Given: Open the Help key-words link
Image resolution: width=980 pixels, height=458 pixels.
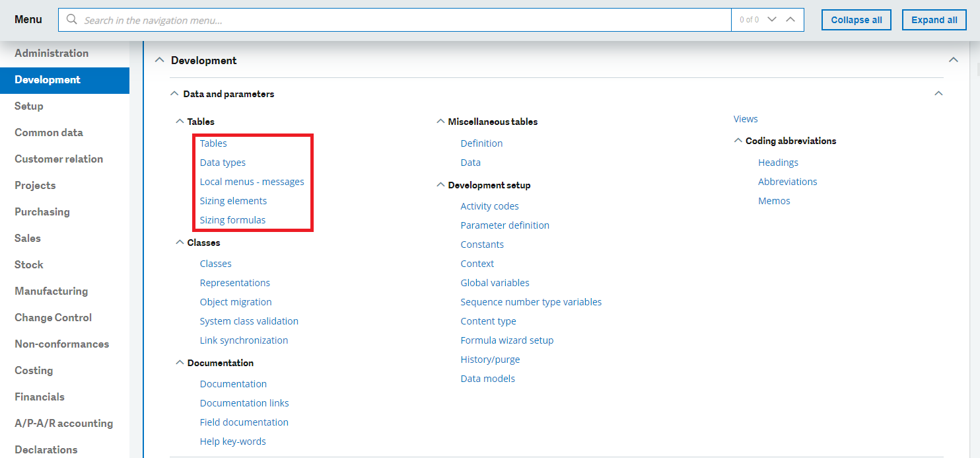Looking at the screenshot, I should 233,441.
